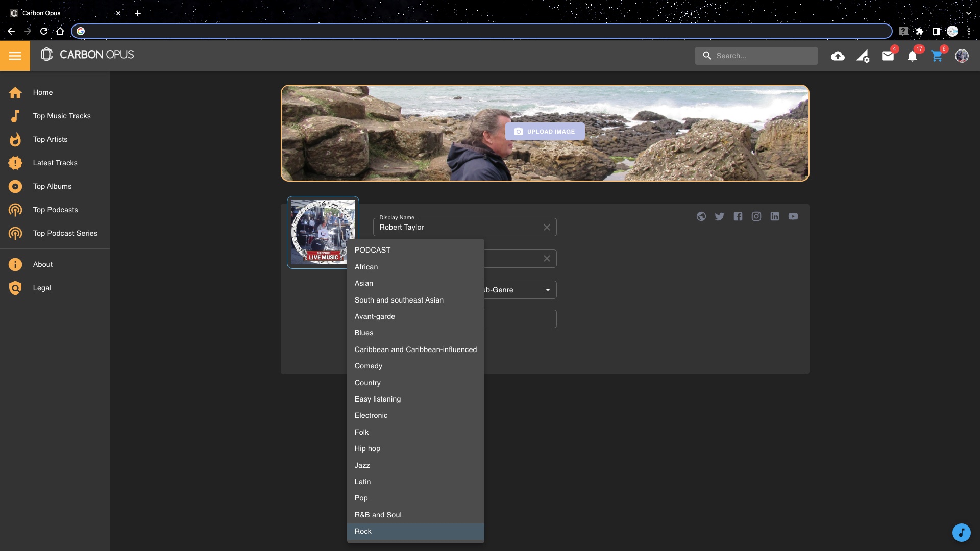Open the Legal page link
The image size is (980, 551).
coord(42,288)
